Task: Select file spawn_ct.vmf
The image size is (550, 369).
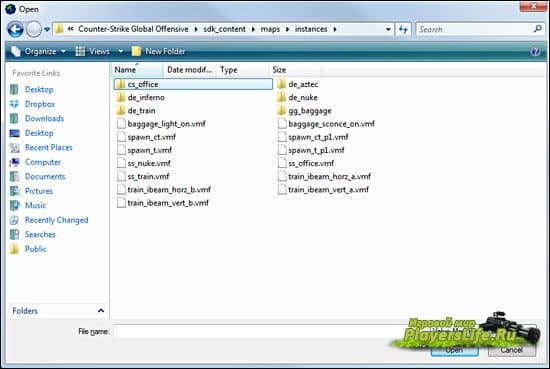Action: click(x=146, y=137)
